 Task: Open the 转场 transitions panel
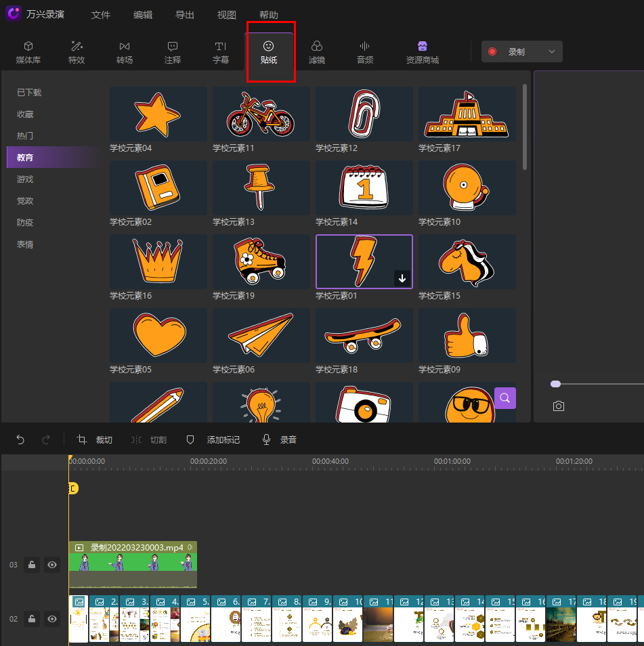click(125, 52)
